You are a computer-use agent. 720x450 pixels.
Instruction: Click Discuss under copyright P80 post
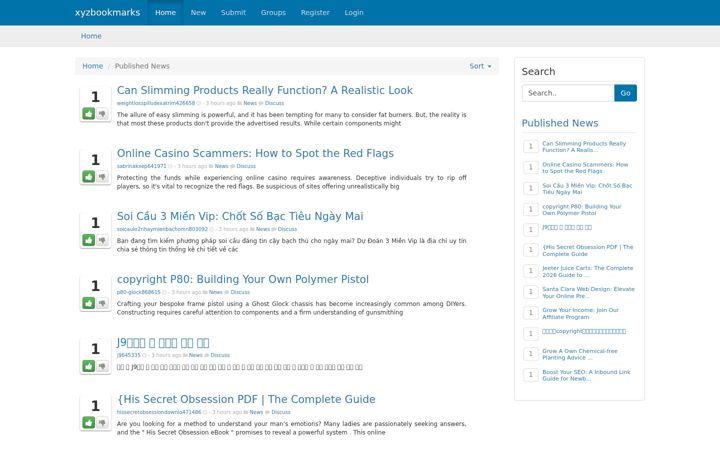240,292
